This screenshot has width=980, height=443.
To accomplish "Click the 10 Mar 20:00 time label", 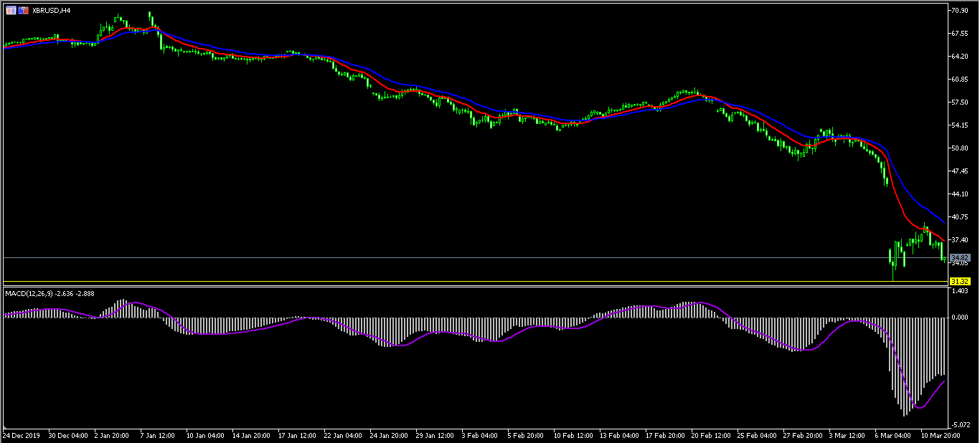I will pyautogui.click(x=941, y=435).
